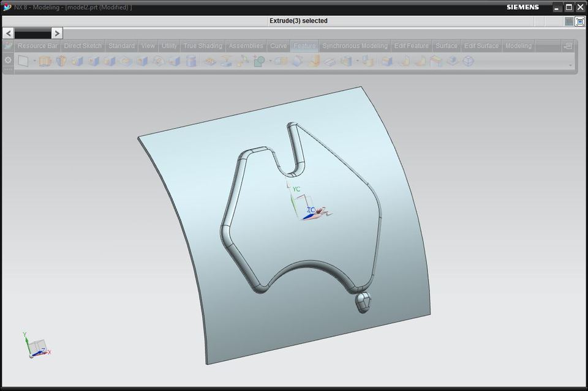Open the Synchronous Modeling toolbar menu
The image size is (588, 391).
coord(355,45)
